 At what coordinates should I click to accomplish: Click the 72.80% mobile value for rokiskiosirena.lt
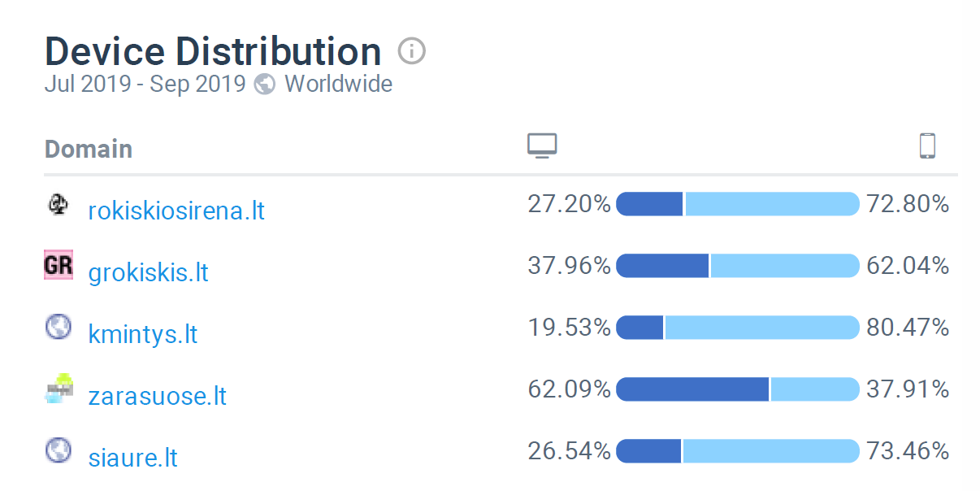(908, 204)
